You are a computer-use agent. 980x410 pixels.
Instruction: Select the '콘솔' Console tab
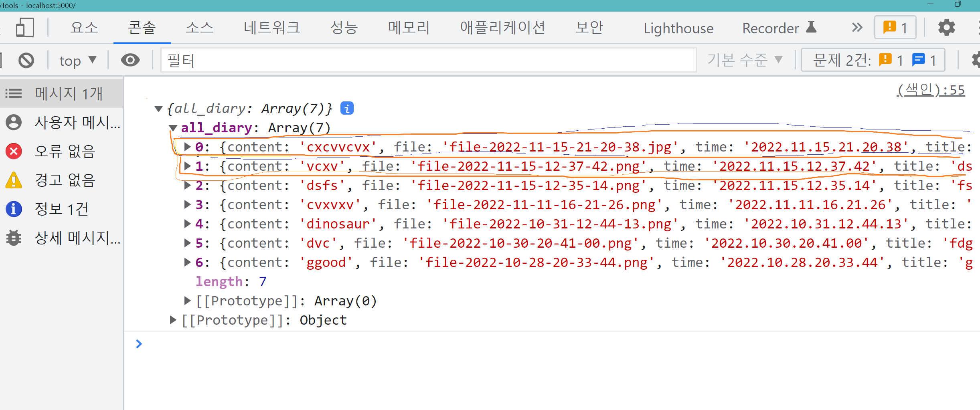click(x=142, y=28)
